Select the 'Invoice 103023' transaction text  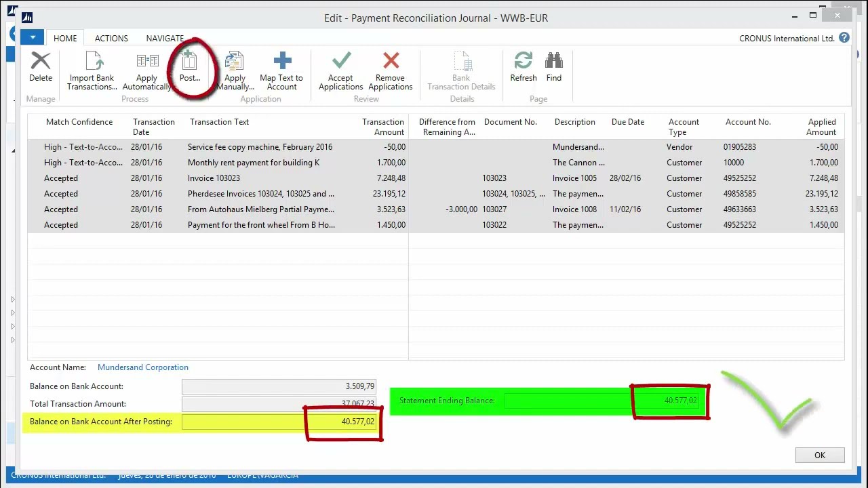click(x=214, y=178)
